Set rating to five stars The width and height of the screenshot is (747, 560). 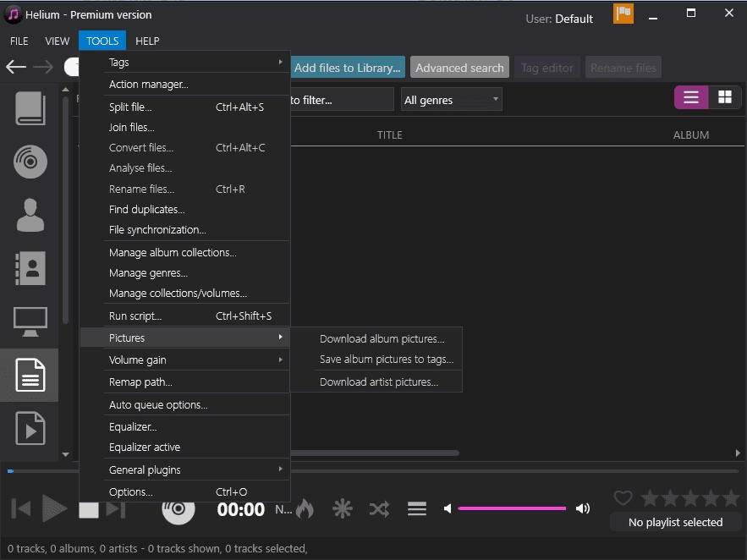pos(731,498)
